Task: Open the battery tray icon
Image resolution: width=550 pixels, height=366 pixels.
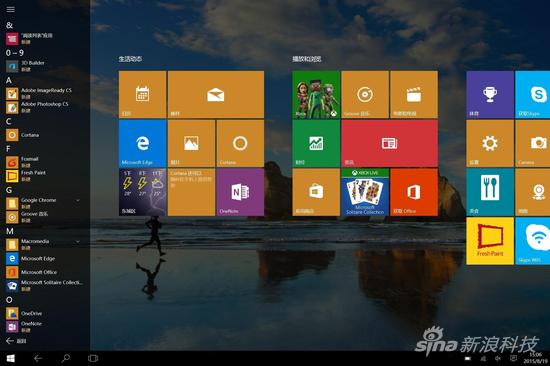Action: click(x=468, y=359)
